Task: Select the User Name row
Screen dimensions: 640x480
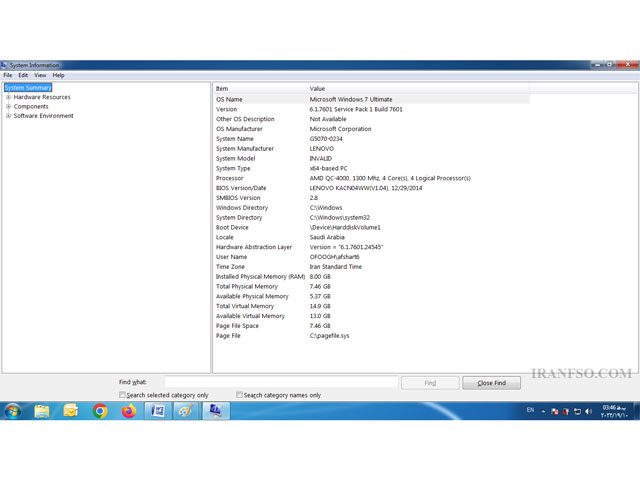Action: coord(371,257)
